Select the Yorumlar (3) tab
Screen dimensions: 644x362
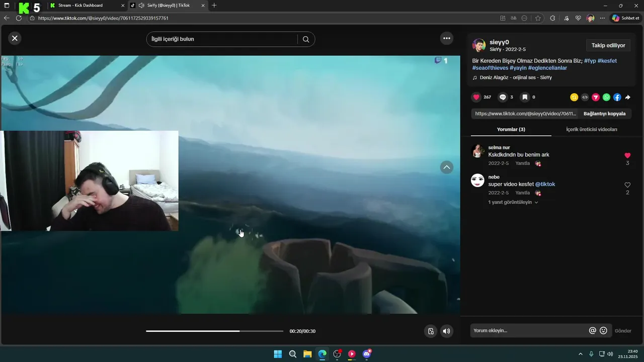click(511, 129)
